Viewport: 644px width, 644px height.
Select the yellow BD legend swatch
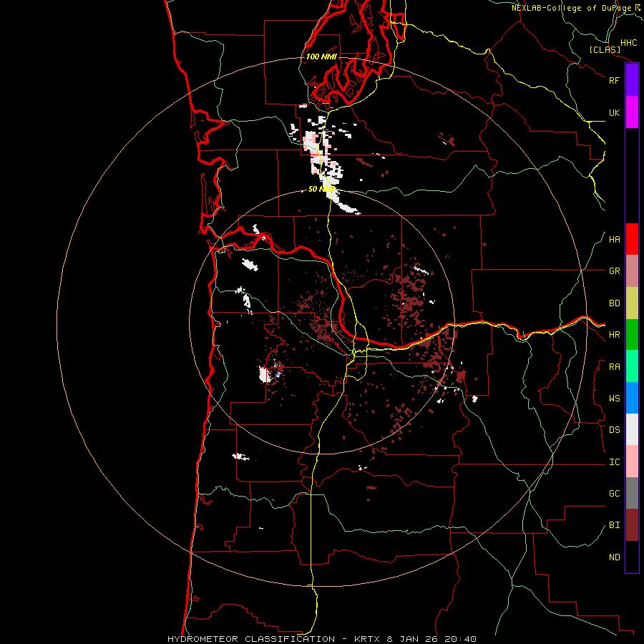click(632, 303)
